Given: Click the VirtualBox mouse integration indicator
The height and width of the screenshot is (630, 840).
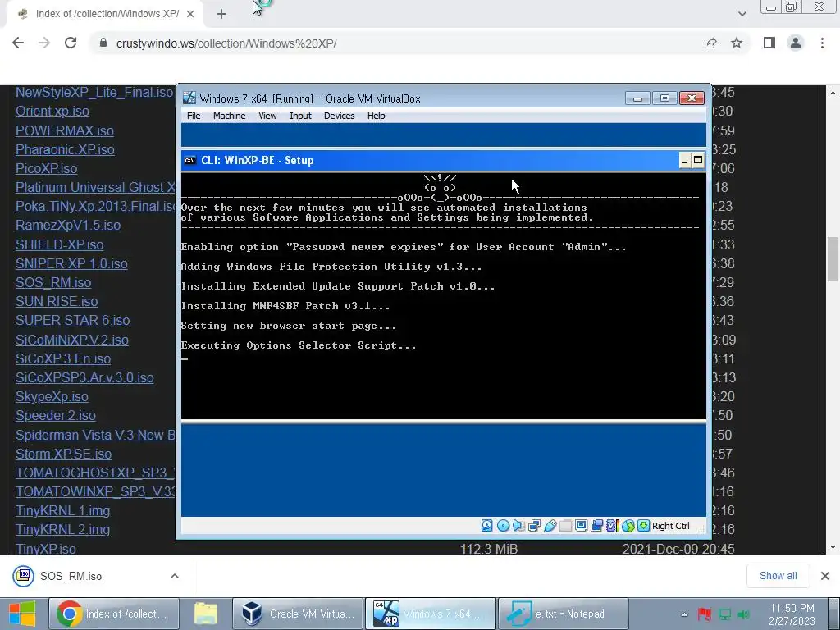Looking at the screenshot, I should pos(628,526).
